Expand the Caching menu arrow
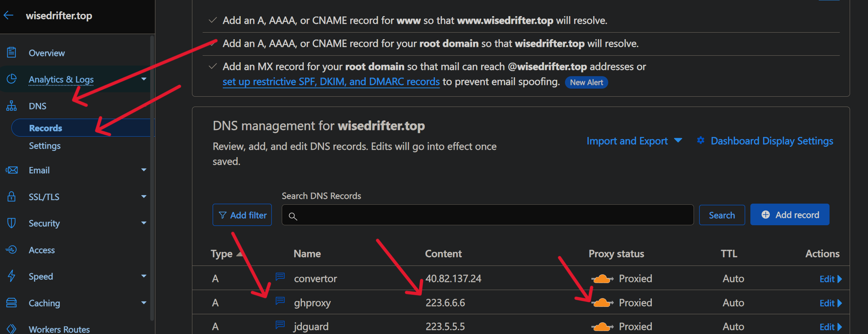This screenshot has height=334, width=868. 144,303
